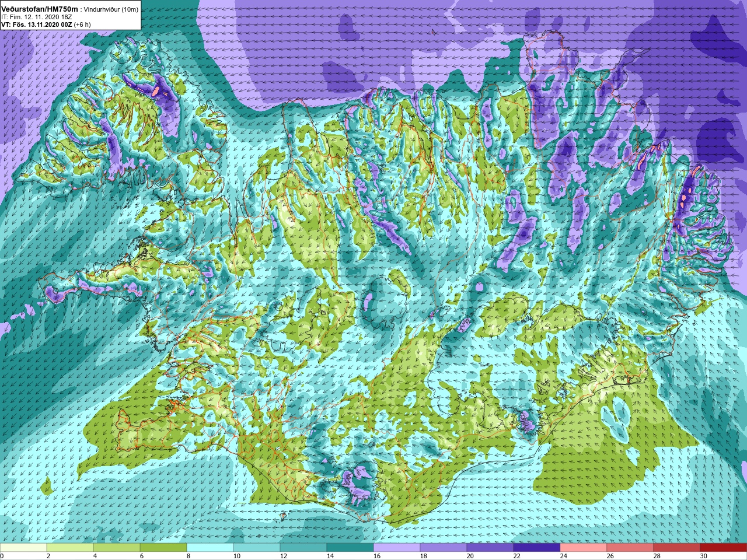Pick the 4–6 green legend swatch

[117, 548]
